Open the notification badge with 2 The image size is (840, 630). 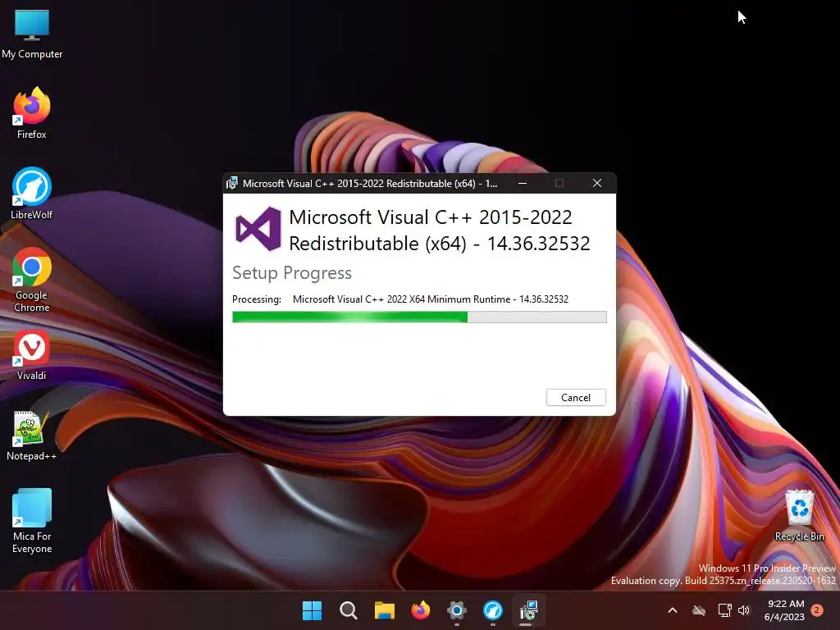[817, 609]
